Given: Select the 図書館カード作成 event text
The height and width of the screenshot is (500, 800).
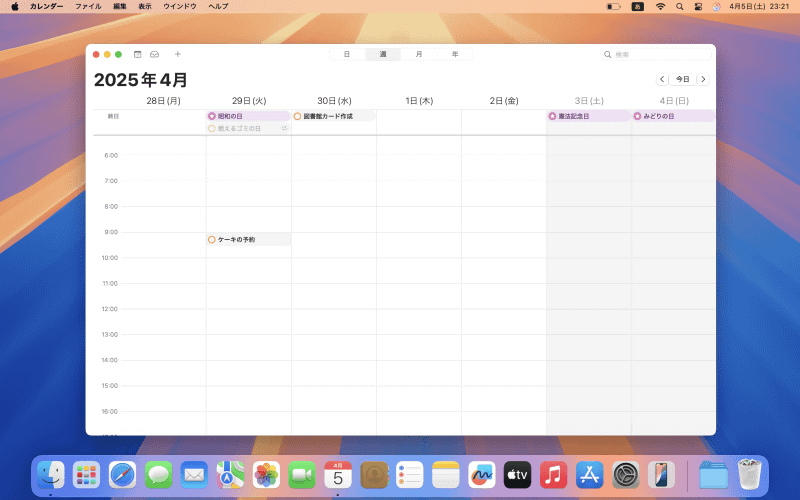Looking at the screenshot, I should pyautogui.click(x=328, y=116).
